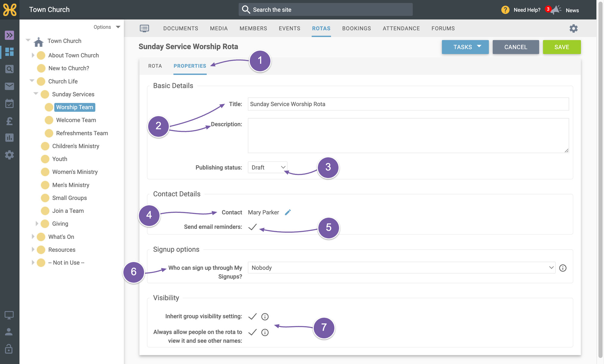Switch to the Bookings tab
Screen dimensions: 604x364
click(356, 28)
